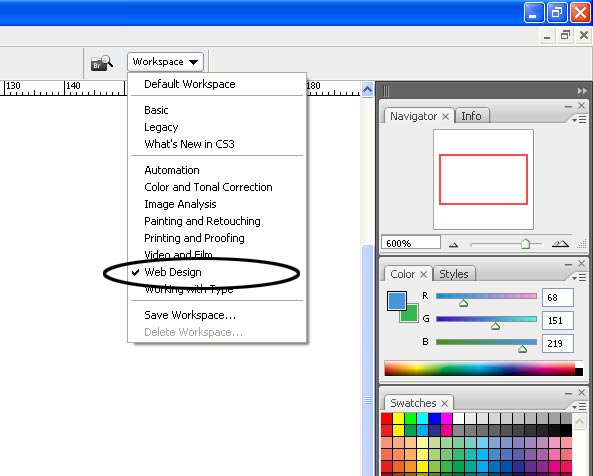The height and width of the screenshot is (476, 593).
Task: Click the 600% zoom input field
Action: click(x=411, y=243)
